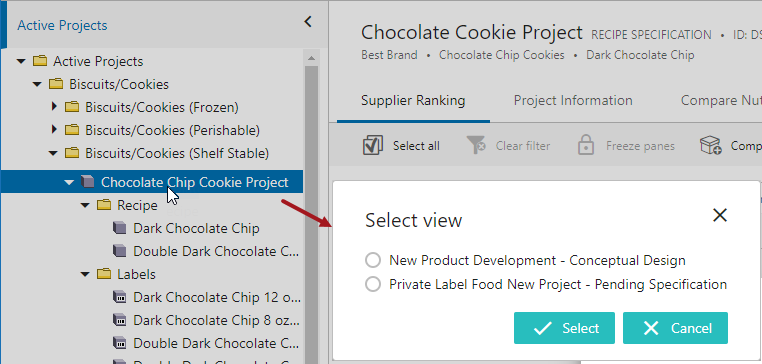Click the Compare box icon in the toolbar
The width and height of the screenshot is (762, 364).
coord(710,145)
